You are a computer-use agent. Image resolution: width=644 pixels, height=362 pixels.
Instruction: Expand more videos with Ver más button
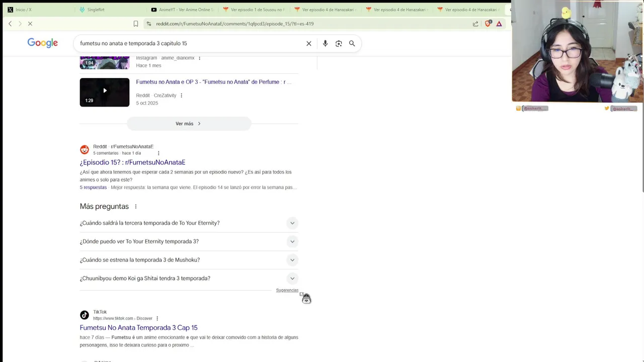click(189, 124)
